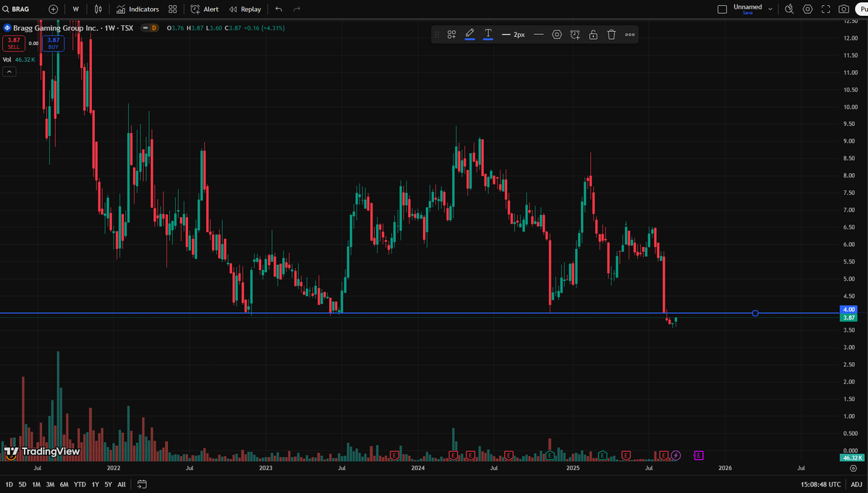868x493 pixels.
Task: Switch range to 1Y
Action: click(x=95, y=484)
